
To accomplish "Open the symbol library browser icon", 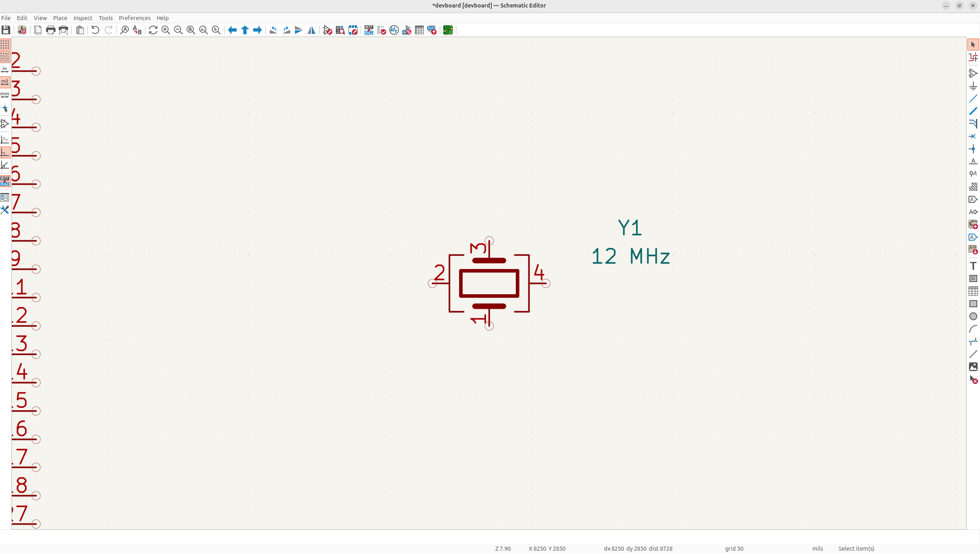I will pyautogui.click(x=340, y=30).
